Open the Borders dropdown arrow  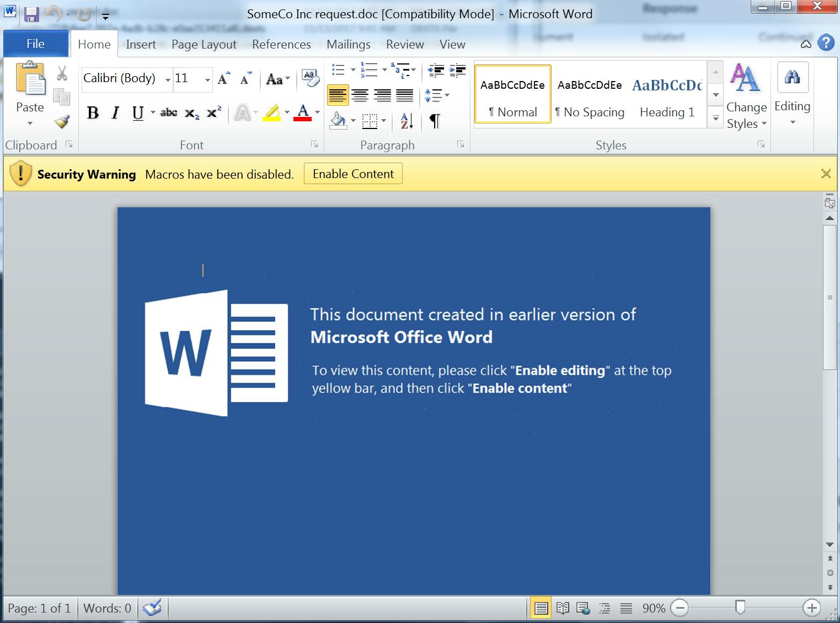point(384,121)
